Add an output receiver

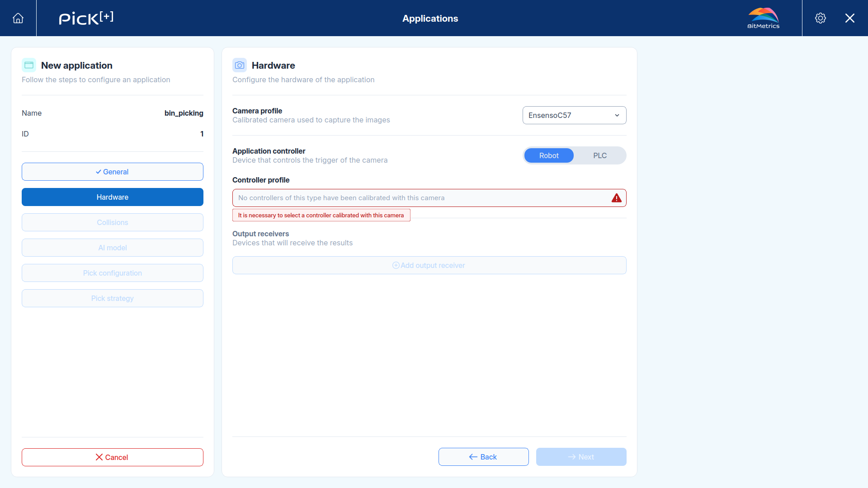click(429, 265)
